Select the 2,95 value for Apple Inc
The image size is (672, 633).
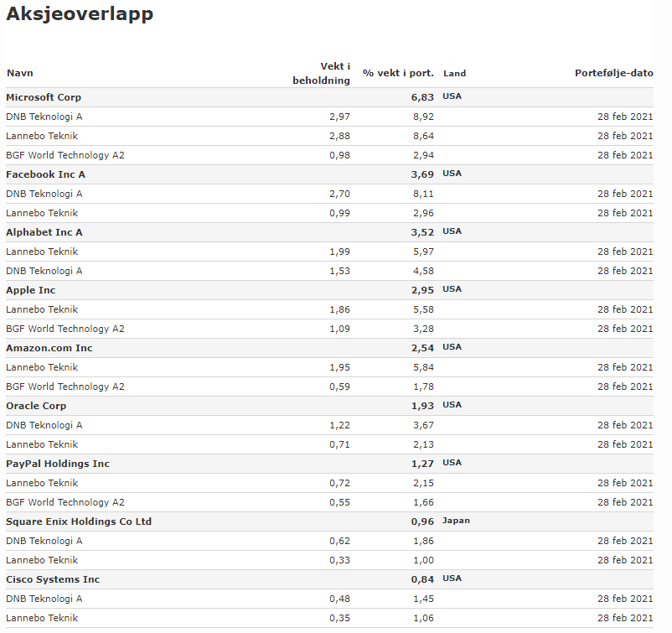[422, 290]
